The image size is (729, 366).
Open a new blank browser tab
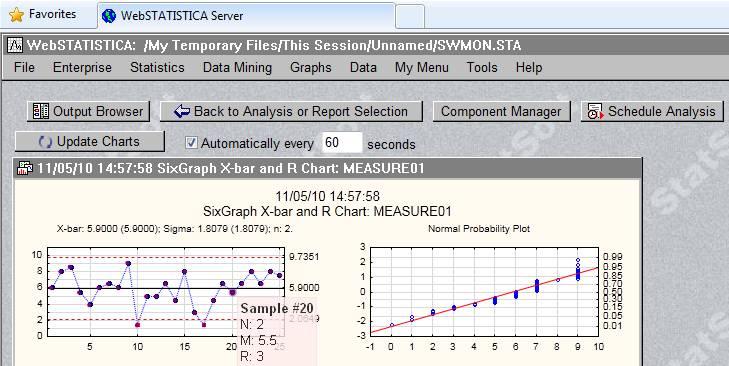point(410,16)
